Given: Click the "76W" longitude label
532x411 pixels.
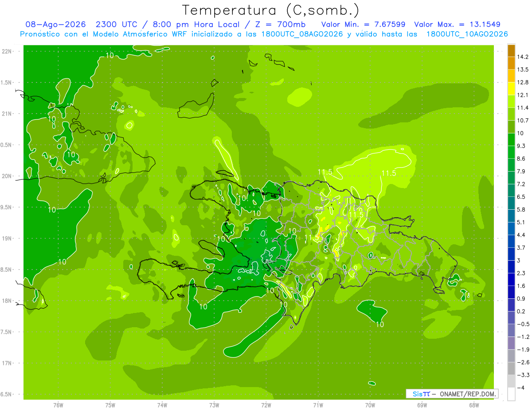Looking at the screenshot, I should coord(58,405).
